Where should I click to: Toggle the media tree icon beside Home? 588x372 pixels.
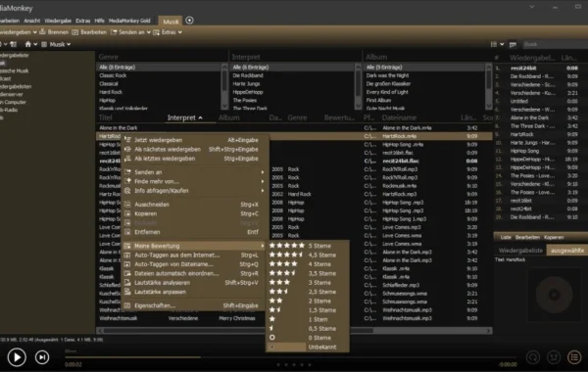pyautogui.click(x=14, y=44)
